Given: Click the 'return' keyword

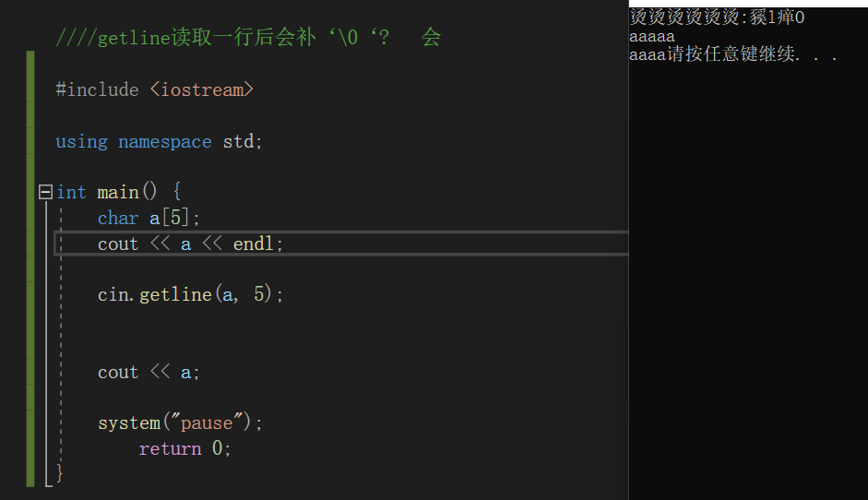Looking at the screenshot, I should tap(170, 449).
